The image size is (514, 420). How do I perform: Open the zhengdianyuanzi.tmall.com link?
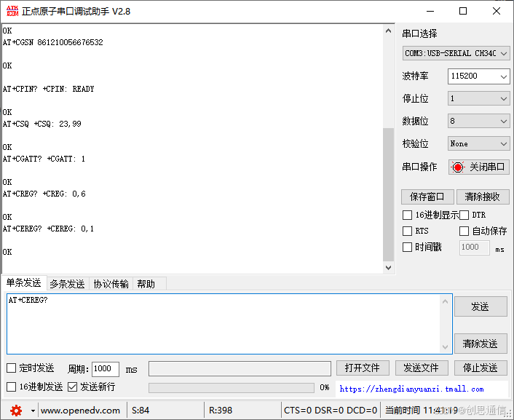[411, 389]
